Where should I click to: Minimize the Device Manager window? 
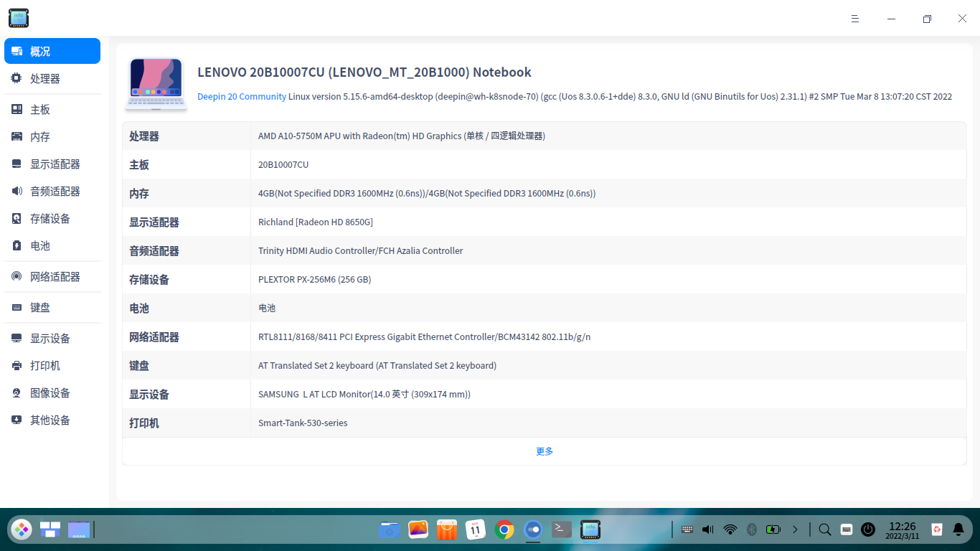(x=891, y=19)
